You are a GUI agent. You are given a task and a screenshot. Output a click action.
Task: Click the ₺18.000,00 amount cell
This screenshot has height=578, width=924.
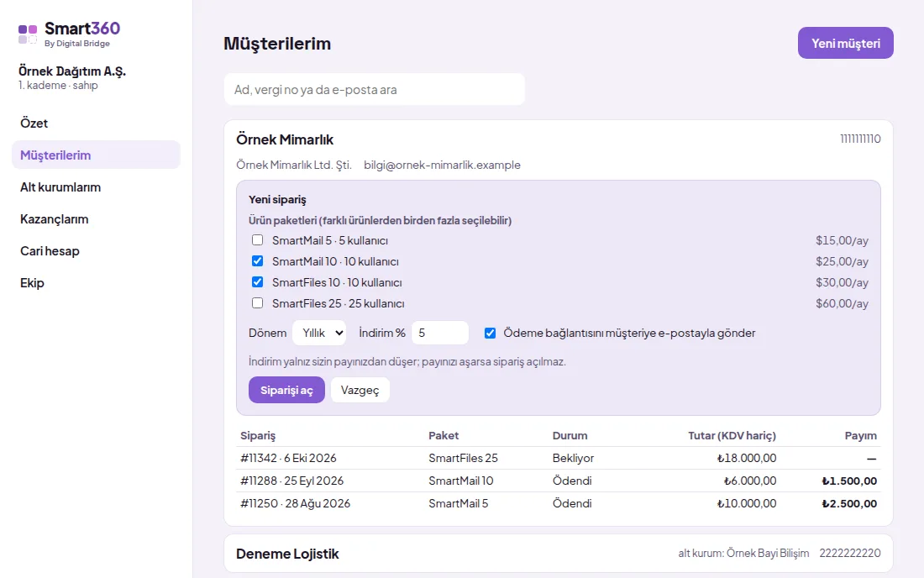point(747,458)
